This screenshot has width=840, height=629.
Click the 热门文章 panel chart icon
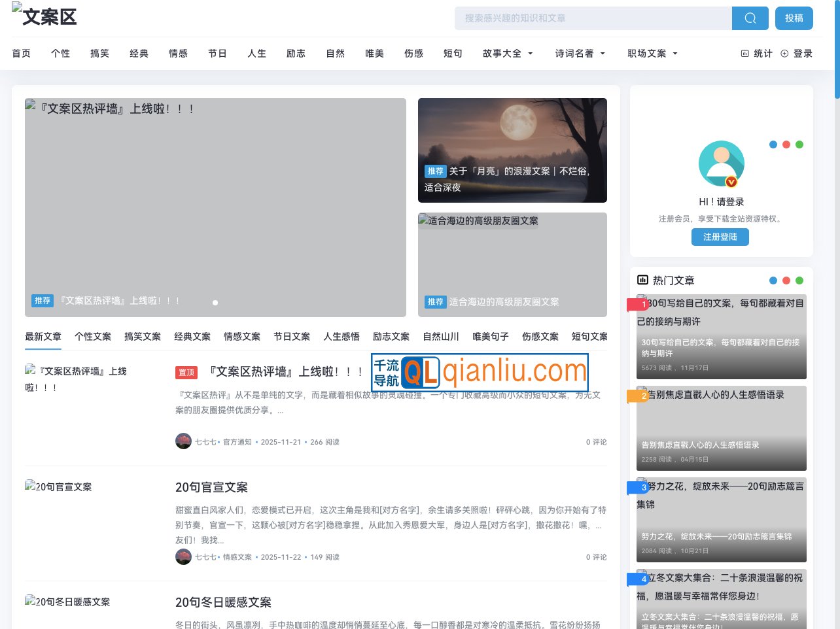coord(642,280)
